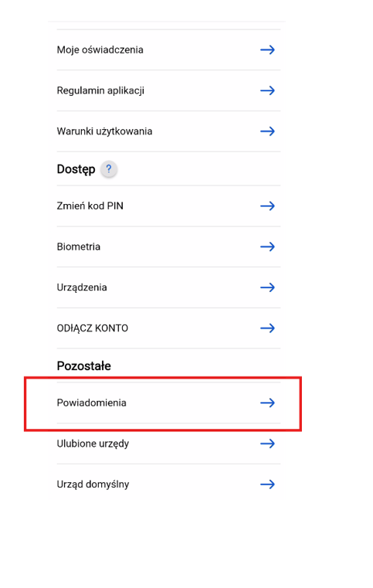Click the arrow beside Zmień kod PIN
This screenshot has width=373, height=588.
[x=267, y=206]
